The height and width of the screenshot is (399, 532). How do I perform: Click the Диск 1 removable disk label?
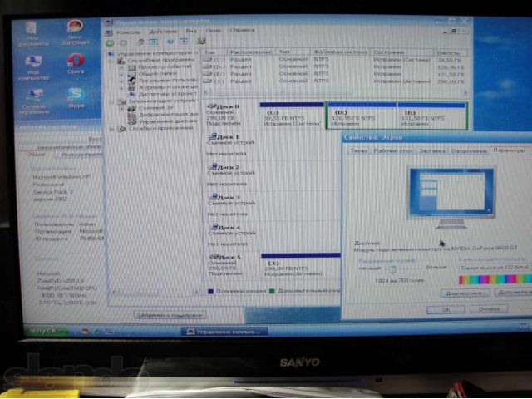(x=224, y=136)
